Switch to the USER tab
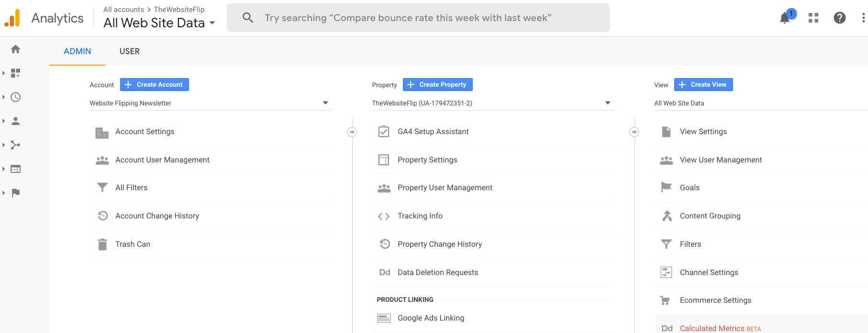Screen dimensions: 868x333 (130, 51)
